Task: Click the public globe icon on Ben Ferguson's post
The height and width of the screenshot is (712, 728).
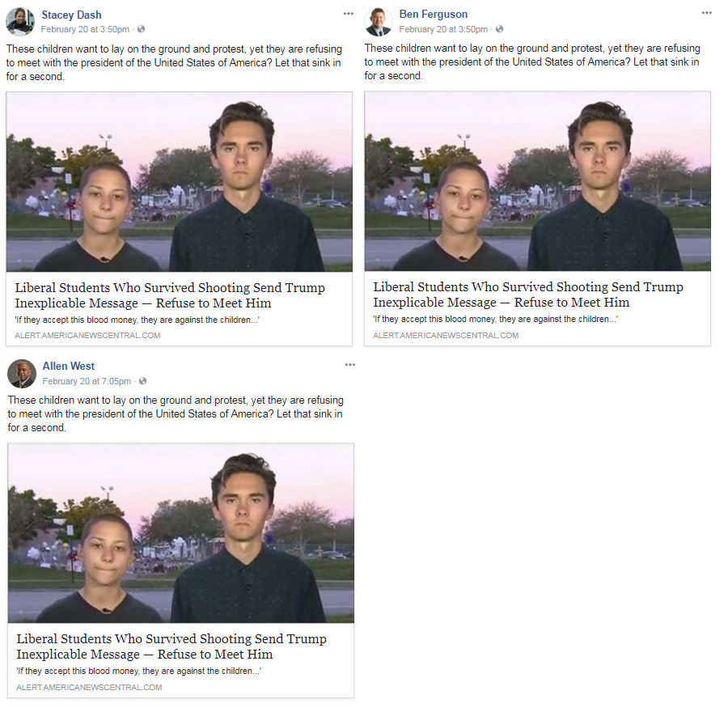Action: point(499,30)
